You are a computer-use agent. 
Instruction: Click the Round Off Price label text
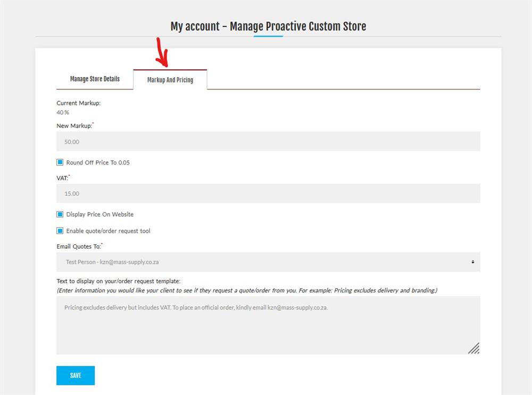click(98, 162)
